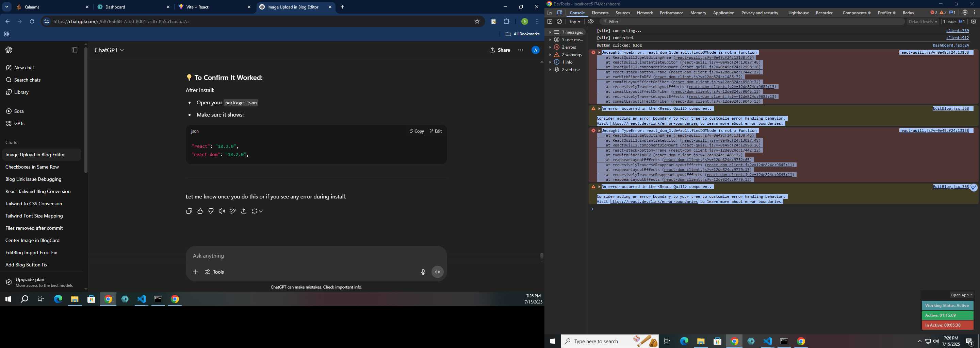Open the account avatar 'A' menu

click(535, 50)
